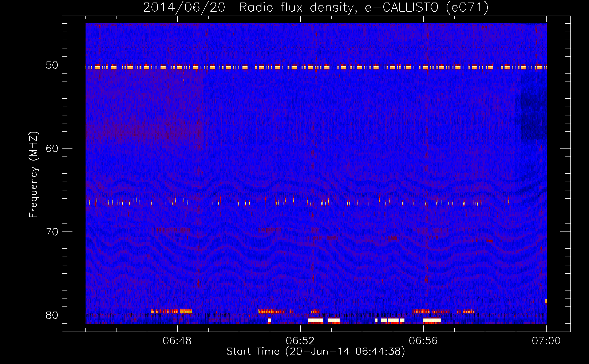Click the 06:48 time tick label

coord(177,341)
